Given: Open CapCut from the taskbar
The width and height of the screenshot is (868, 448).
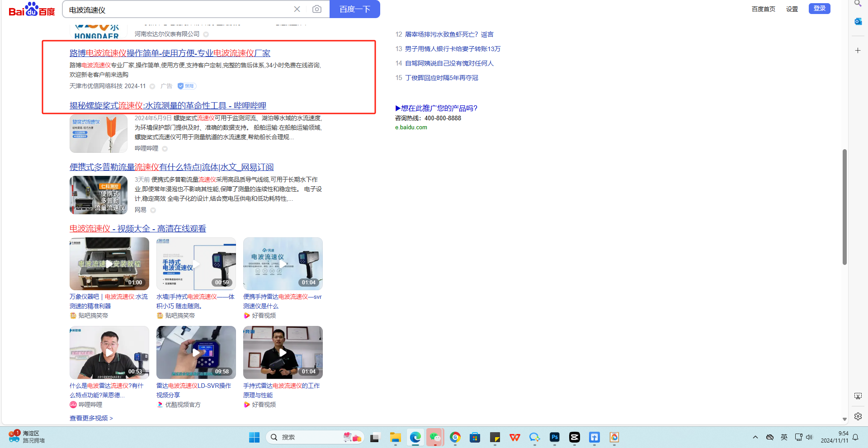Looking at the screenshot, I should (x=575, y=437).
